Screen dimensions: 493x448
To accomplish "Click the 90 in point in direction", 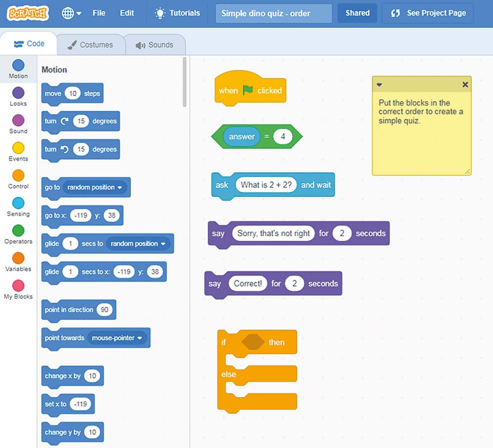I will (x=104, y=310).
